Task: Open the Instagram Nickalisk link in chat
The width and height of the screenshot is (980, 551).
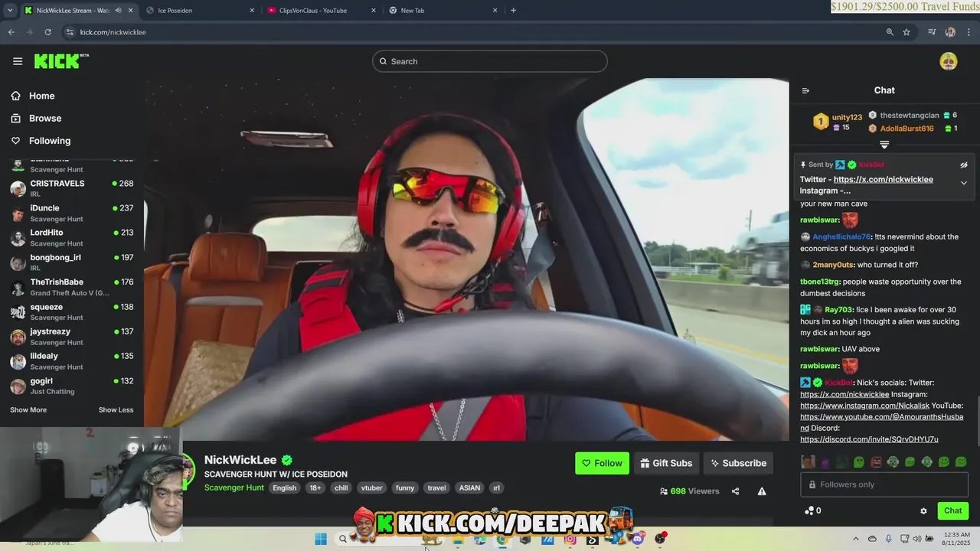Action: click(x=864, y=406)
